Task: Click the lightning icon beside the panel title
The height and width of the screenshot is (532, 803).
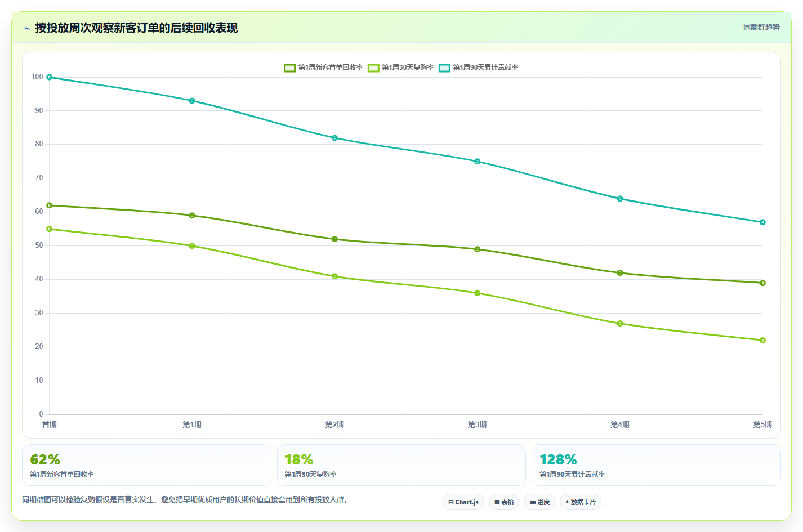Action: click(26, 28)
